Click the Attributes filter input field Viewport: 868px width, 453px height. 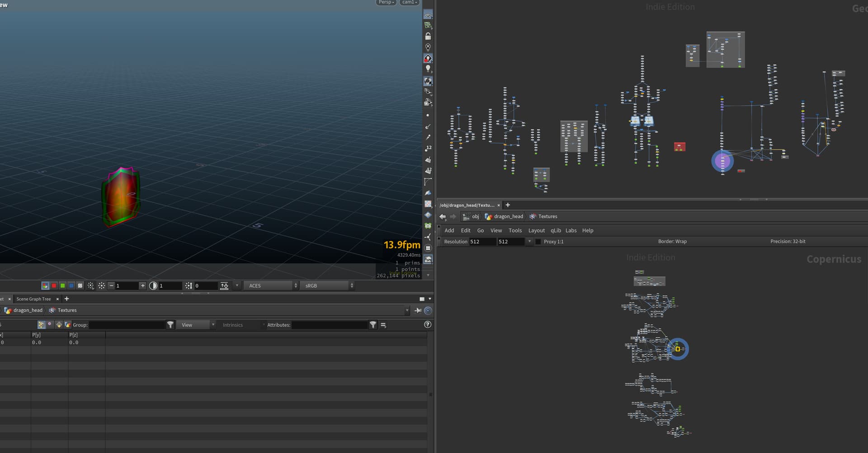[330, 325]
